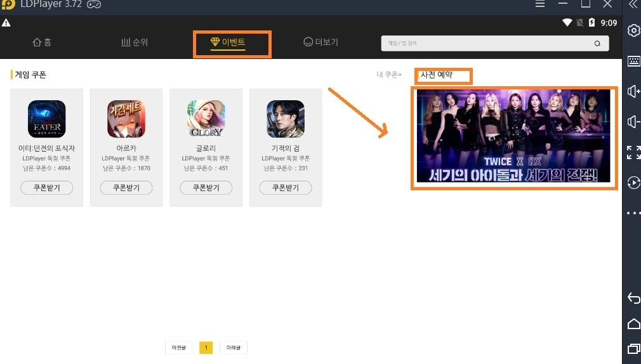
Task: Click the 이터:던전의 포식자 game icon
Action: coord(46,119)
